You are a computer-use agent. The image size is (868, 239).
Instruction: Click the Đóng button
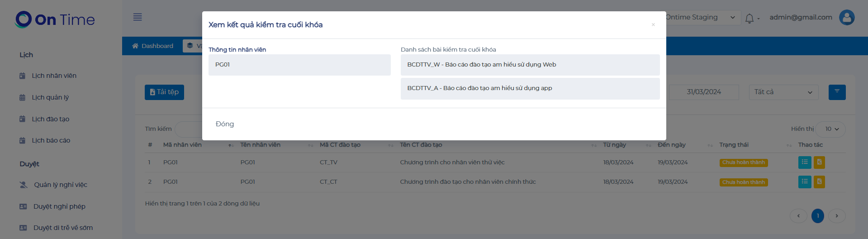coord(225,124)
